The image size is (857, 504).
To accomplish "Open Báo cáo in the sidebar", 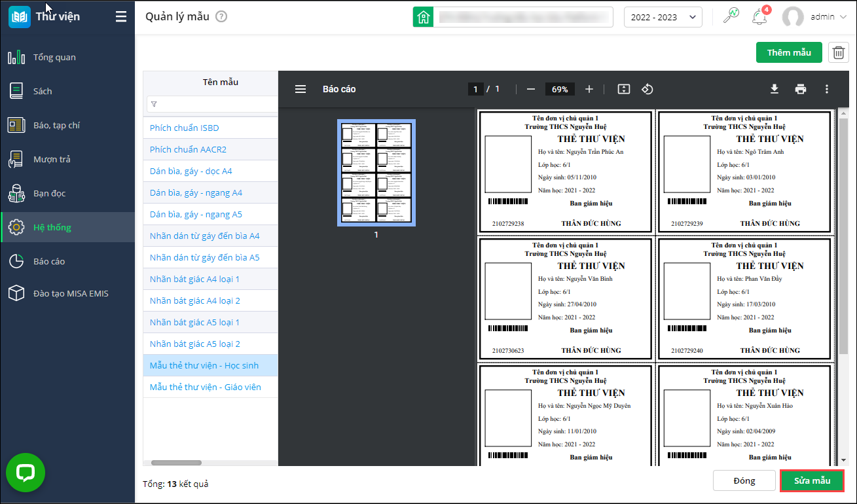I will coord(49,261).
